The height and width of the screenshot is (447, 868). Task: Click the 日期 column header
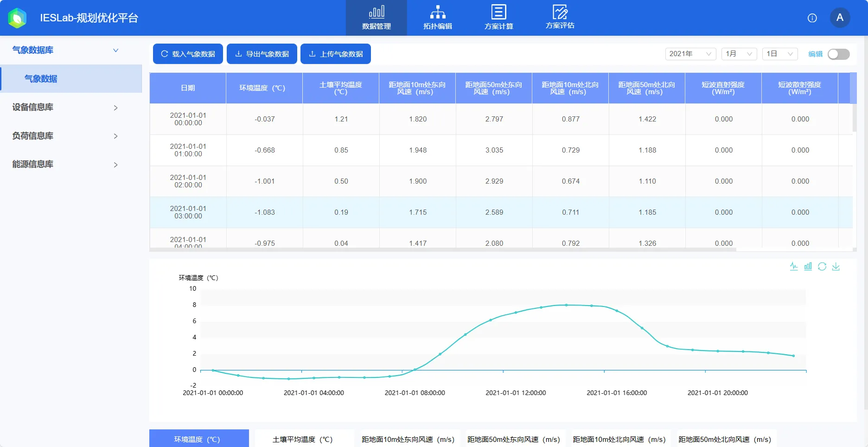point(188,88)
